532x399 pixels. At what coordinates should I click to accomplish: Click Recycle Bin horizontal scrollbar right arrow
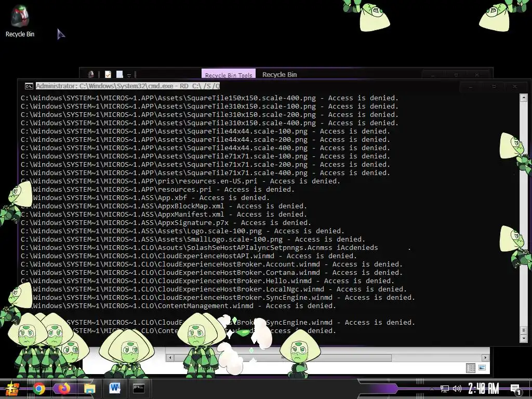pyautogui.click(x=485, y=357)
